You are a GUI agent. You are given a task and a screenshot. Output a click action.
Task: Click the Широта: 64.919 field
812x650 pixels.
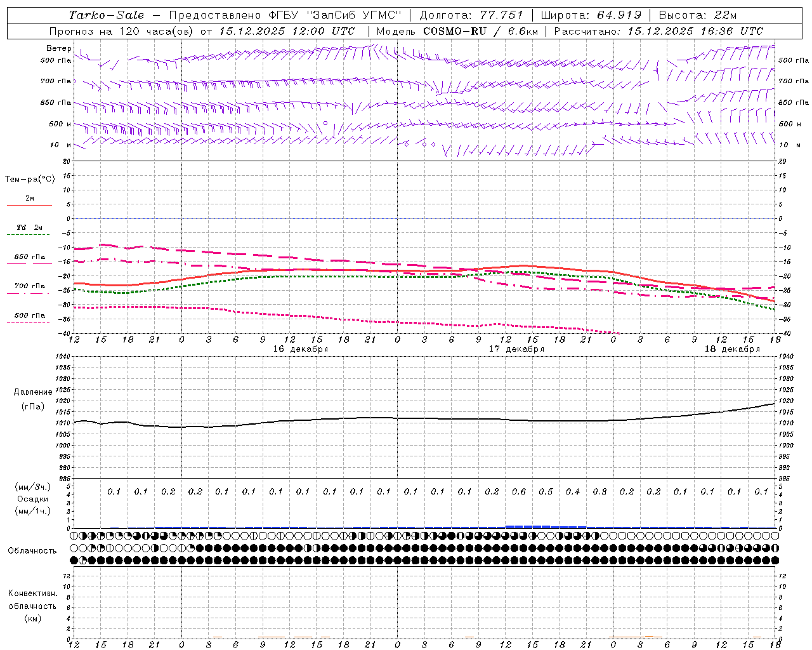click(591, 15)
